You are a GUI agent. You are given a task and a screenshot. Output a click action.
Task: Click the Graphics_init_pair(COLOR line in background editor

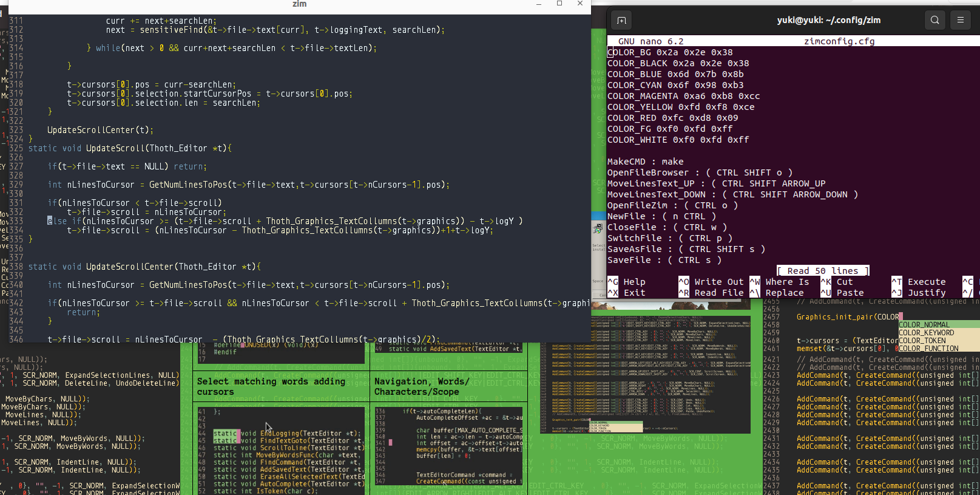(848, 317)
